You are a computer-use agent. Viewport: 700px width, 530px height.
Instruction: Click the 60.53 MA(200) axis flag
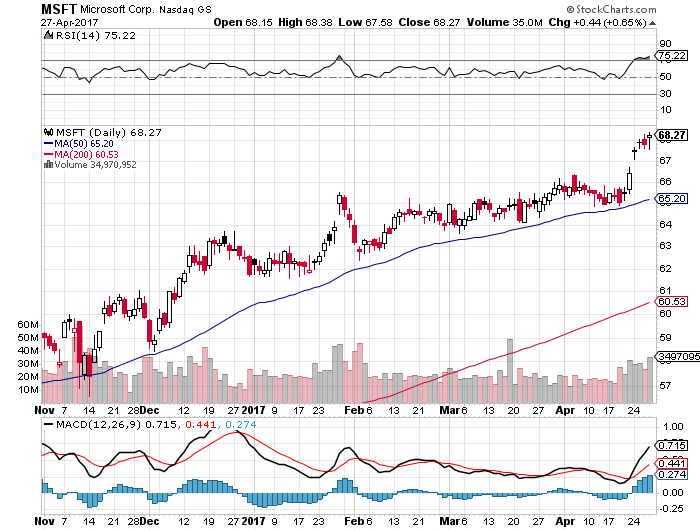[x=671, y=301]
